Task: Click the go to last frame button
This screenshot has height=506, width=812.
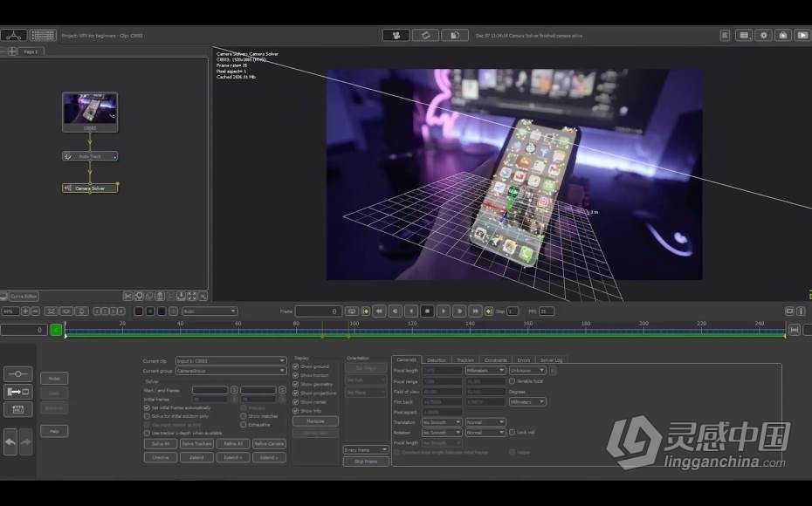Action: pos(475,311)
